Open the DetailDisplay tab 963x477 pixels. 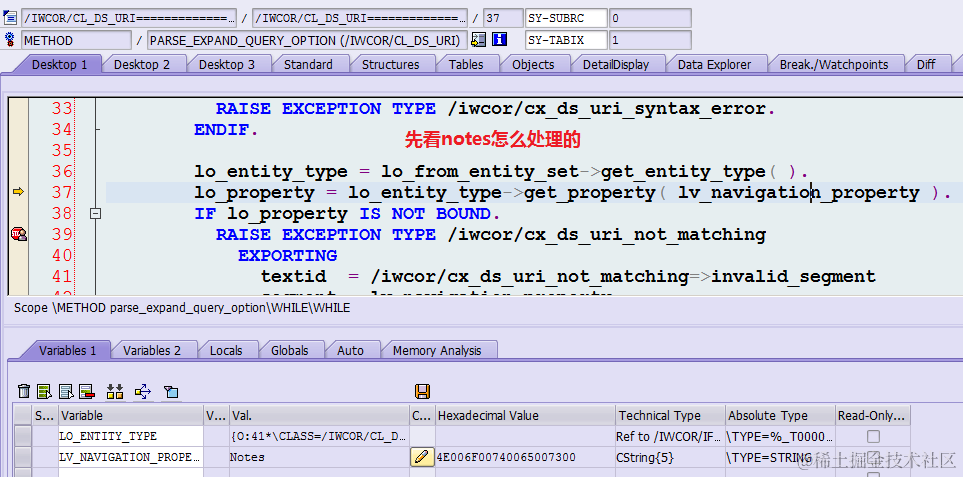tap(616, 64)
